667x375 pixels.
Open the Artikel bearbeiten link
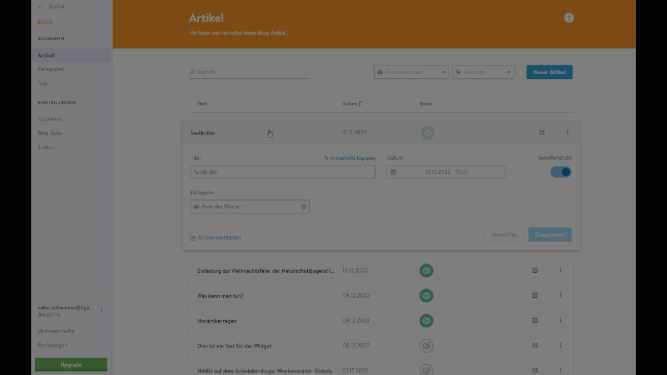pos(216,238)
